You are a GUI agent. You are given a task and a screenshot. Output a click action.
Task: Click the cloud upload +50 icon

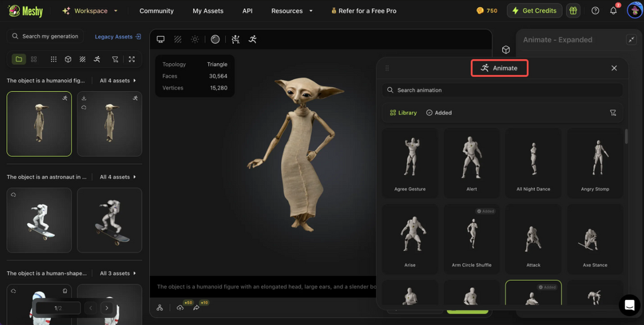pos(180,307)
